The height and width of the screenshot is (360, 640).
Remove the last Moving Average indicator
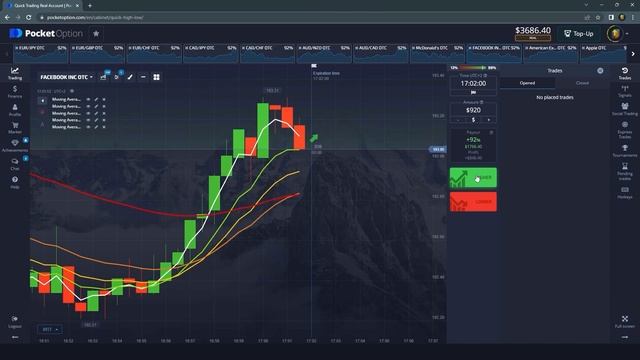[x=104, y=127]
